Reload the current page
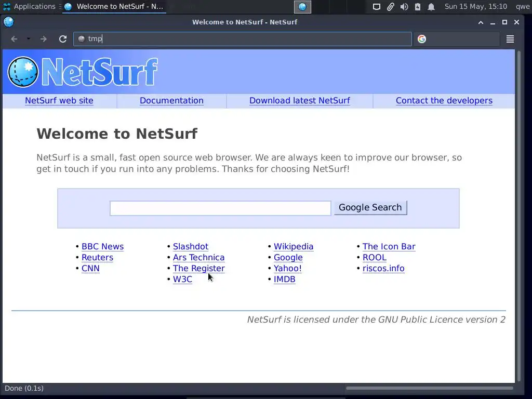The image size is (532, 399). click(x=63, y=39)
